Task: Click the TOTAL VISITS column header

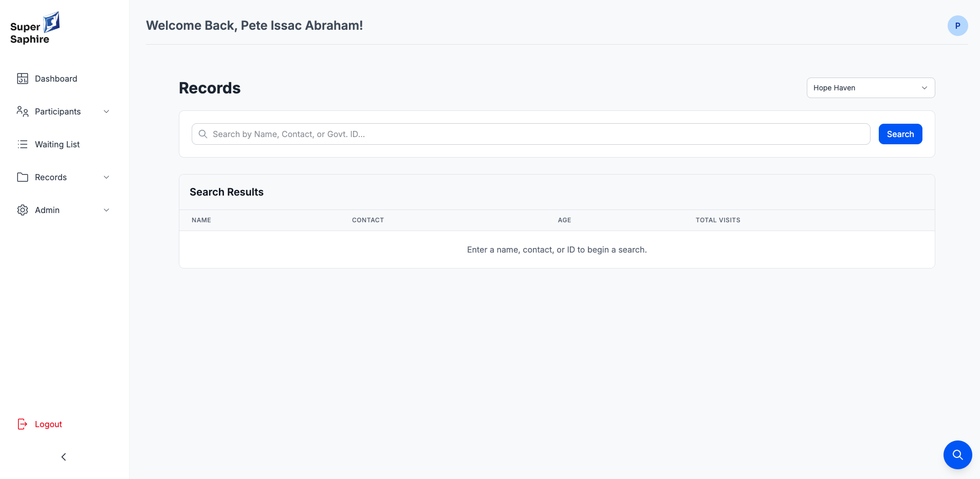Action: [x=718, y=220]
